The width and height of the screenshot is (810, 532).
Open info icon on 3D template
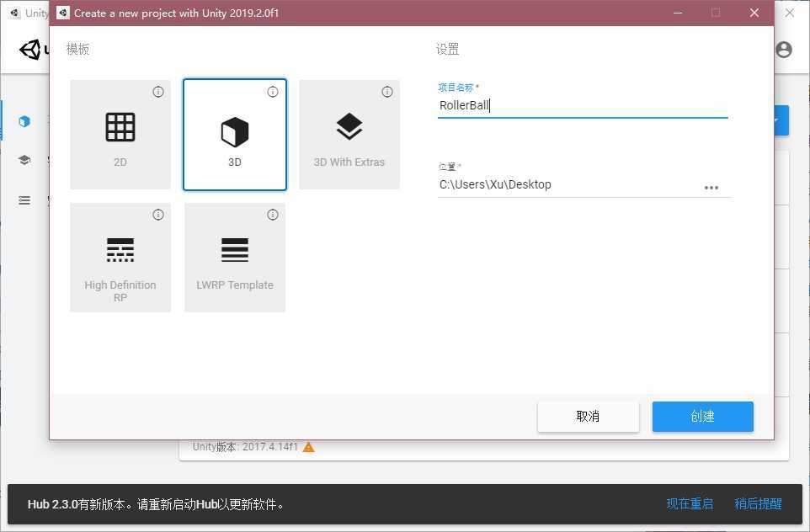click(273, 92)
